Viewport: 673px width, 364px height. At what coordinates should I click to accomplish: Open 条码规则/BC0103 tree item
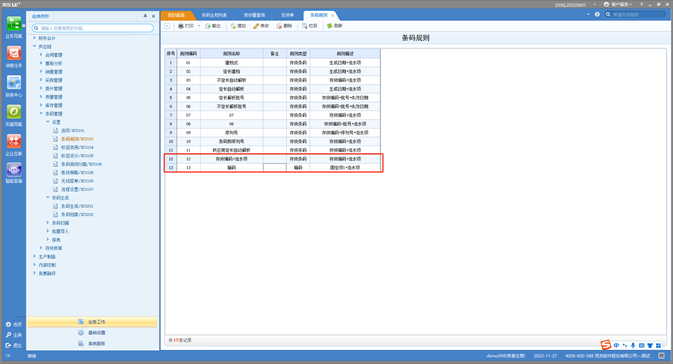pyautogui.click(x=77, y=139)
